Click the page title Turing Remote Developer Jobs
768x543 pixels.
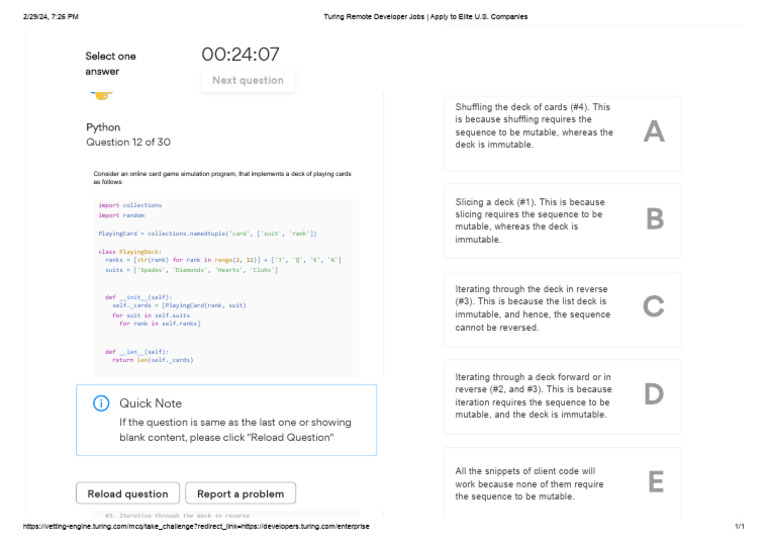click(x=426, y=17)
